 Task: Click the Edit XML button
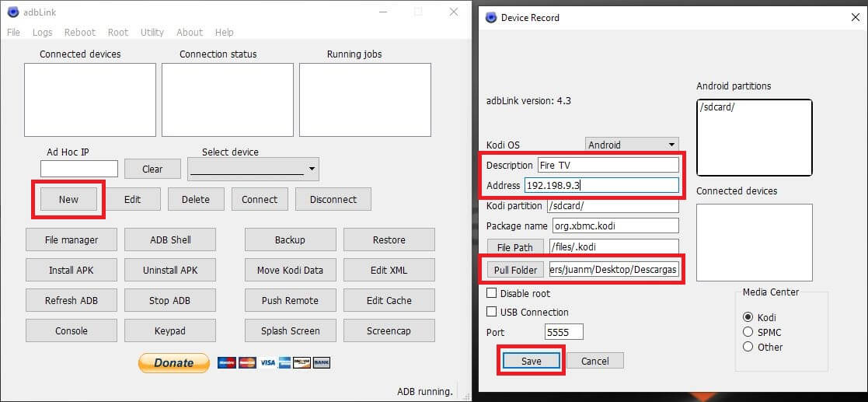click(389, 271)
